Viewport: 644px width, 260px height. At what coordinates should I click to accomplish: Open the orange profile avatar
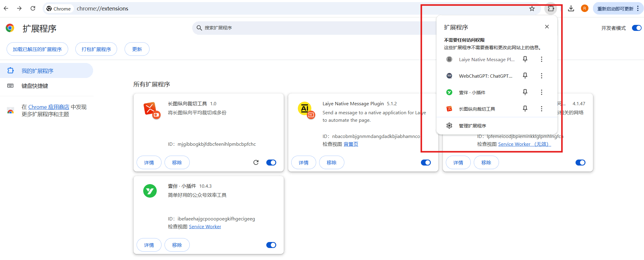coord(585,8)
